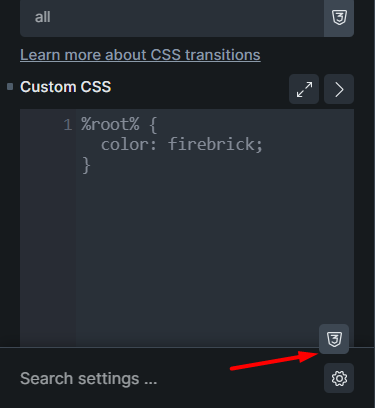Click the color property name
This screenshot has width=375, height=408.
[125, 145]
